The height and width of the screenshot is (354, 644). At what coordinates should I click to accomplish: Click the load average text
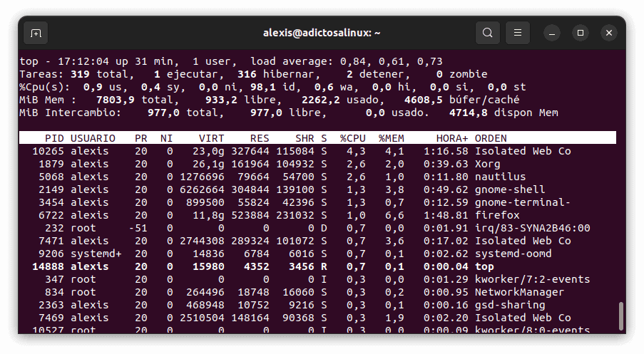346,61
